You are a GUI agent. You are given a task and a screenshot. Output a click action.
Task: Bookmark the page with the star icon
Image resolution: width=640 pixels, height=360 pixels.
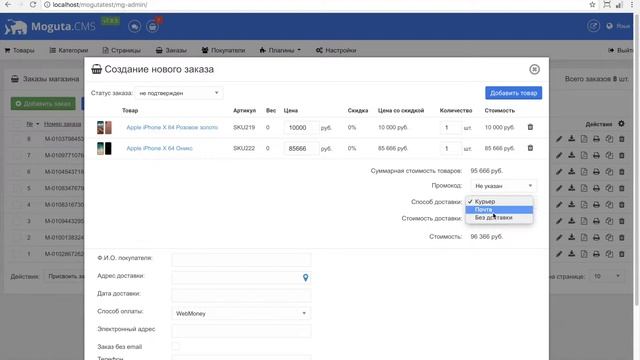tap(592, 5)
